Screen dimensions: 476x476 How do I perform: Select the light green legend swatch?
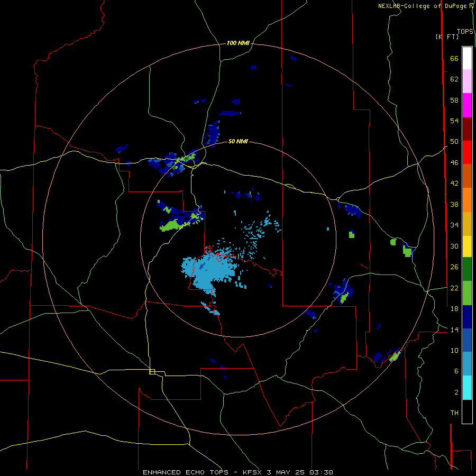click(467, 293)
